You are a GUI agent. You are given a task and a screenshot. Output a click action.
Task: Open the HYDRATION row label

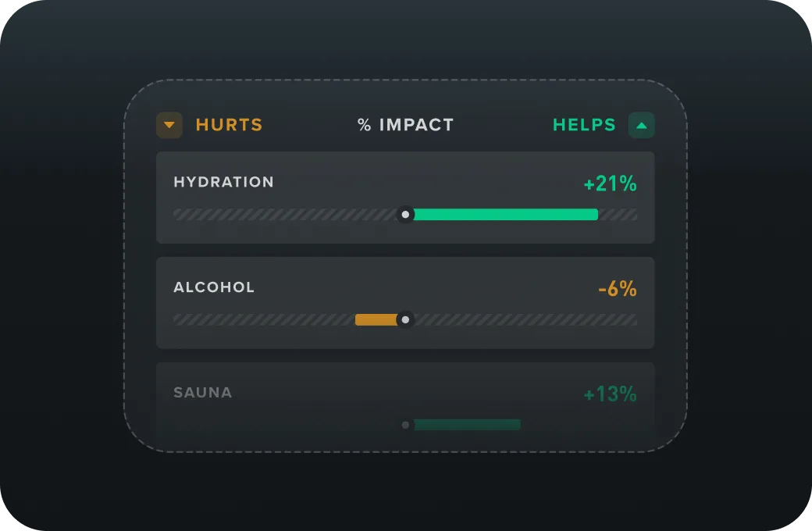coord(223,182)
